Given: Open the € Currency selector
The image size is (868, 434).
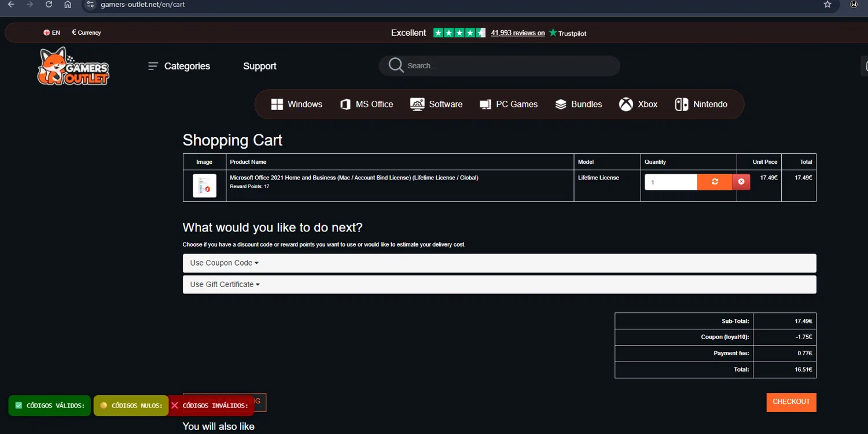Looking at the screenshot, I should [86, 33].
